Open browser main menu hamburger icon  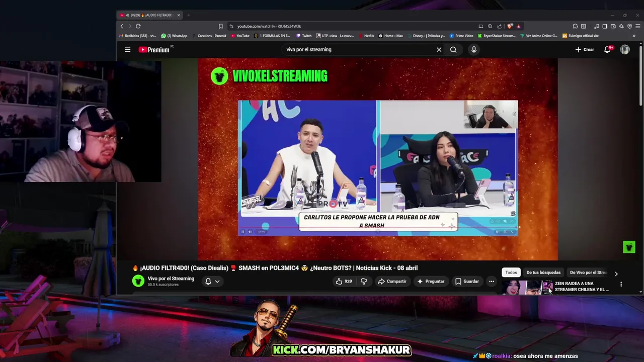pyautogui.click(x=637, y=26)
